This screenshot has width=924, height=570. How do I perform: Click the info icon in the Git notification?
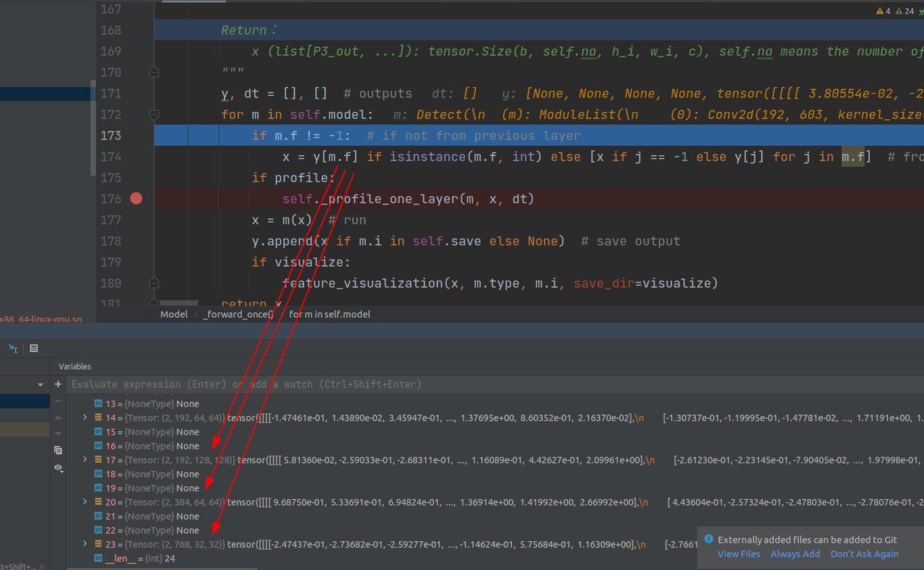pos(709,539)
